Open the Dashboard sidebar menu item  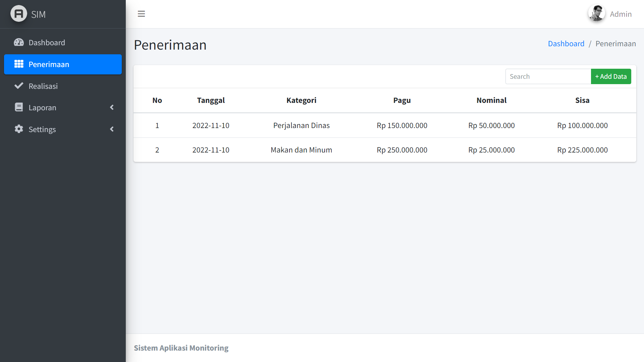pos(47,43)
